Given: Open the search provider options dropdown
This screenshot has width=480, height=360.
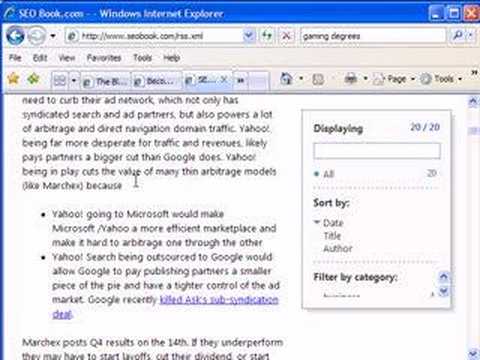Looking at the screenshot, I should pos(470,36).
